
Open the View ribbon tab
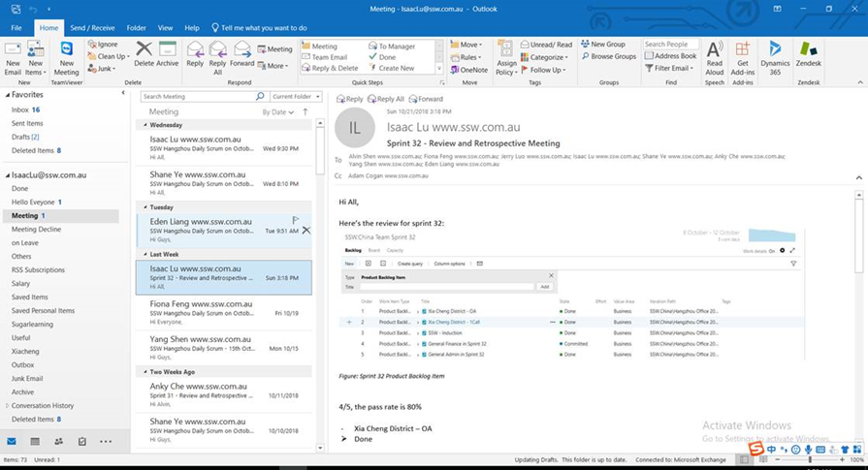(165, 28)
